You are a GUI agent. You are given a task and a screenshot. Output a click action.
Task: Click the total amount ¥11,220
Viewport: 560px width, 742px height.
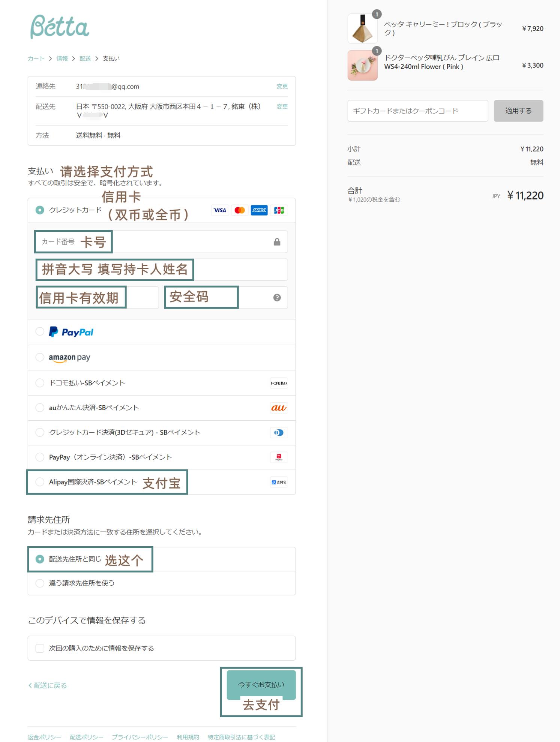(525, 196)
